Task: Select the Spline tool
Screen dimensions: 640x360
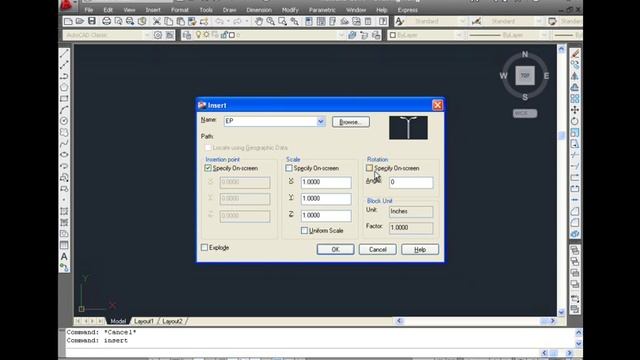Action: coord(64,144)
